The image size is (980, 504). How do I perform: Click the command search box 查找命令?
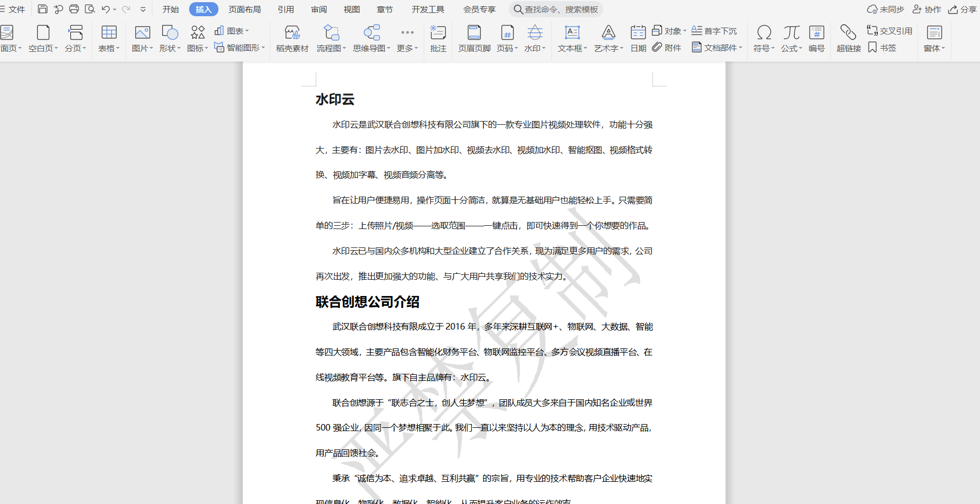[x=556, y=9]
